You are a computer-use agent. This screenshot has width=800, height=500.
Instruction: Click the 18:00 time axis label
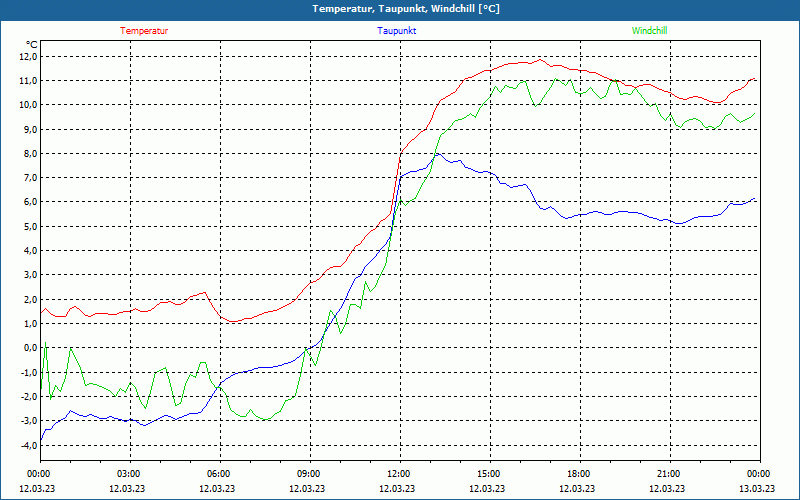pyautogui.click(x=580, y=474)
